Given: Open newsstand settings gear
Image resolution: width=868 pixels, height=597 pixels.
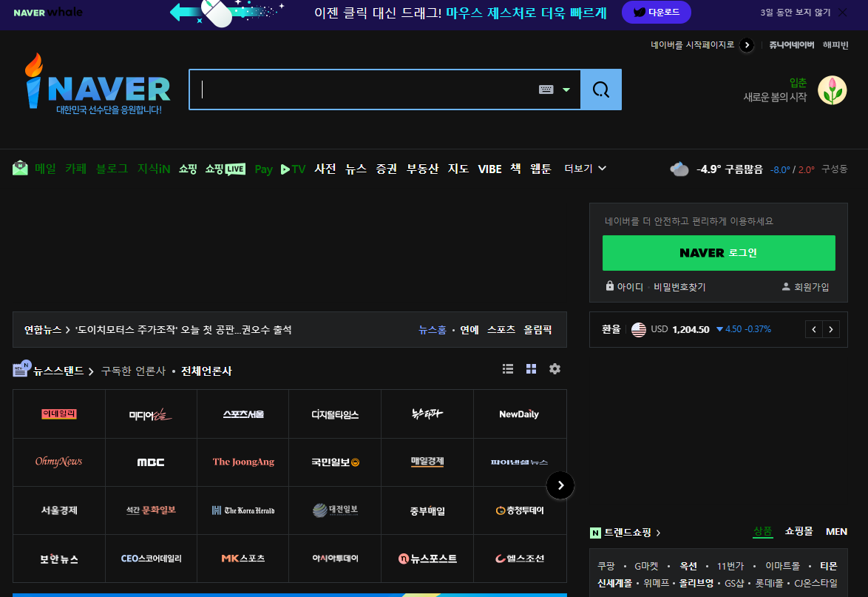Looking at the screenshot, I should [x=555, y=369].
